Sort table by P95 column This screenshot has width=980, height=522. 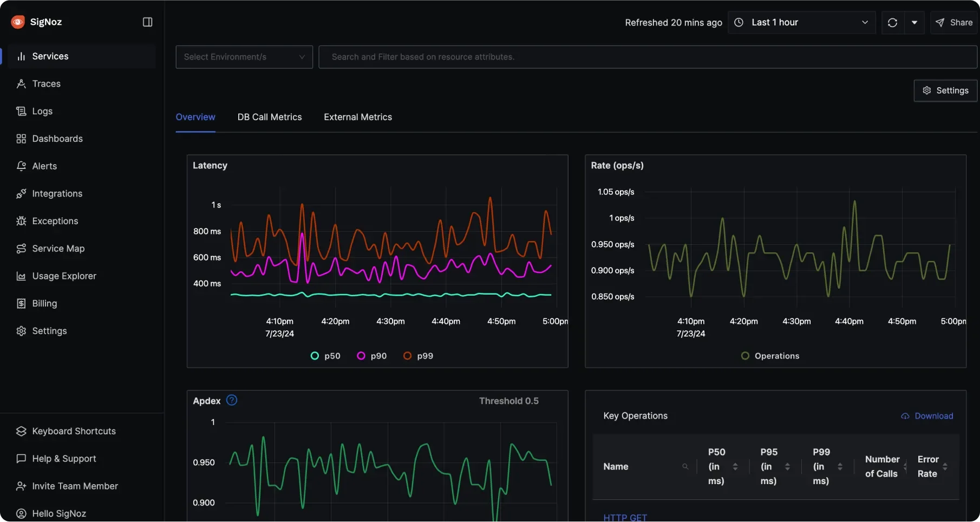coord(788,466)
